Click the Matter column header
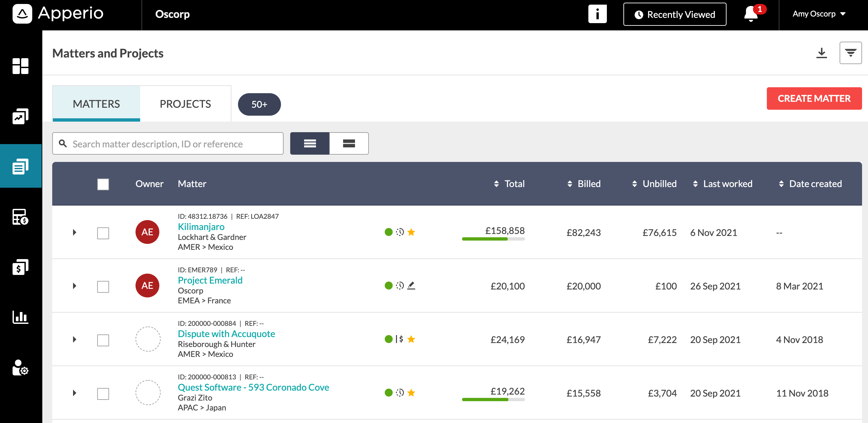Viewport: 868px width, 423px height. (192, 183)
